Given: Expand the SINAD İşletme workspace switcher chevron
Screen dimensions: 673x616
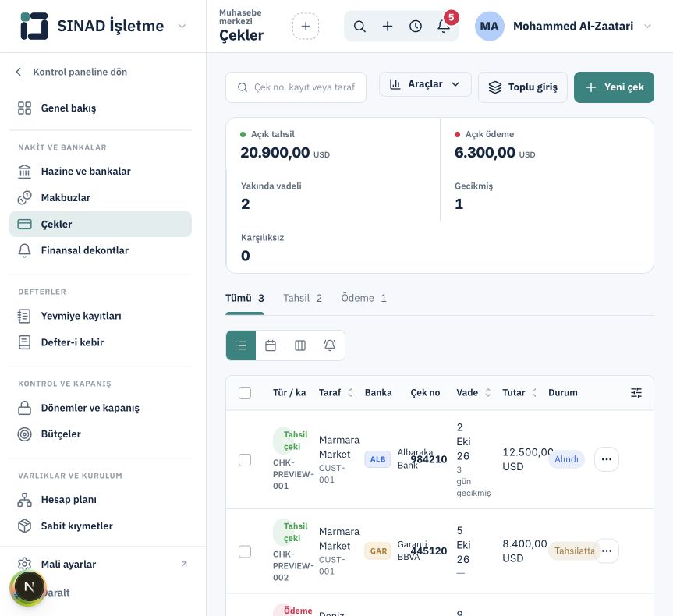Looking at the screenshot, I should (x=182, y=27).
